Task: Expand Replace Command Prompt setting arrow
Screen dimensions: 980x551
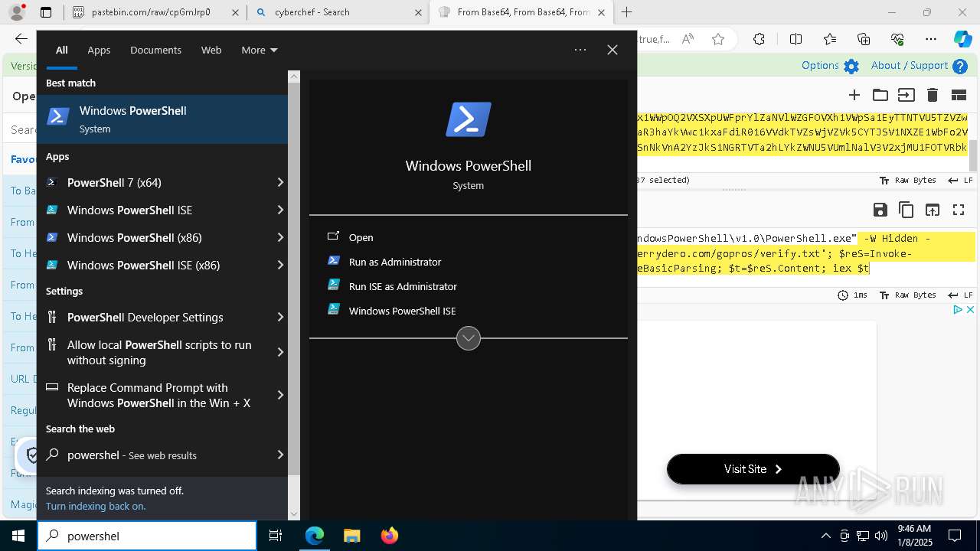Action: (280, 395)
